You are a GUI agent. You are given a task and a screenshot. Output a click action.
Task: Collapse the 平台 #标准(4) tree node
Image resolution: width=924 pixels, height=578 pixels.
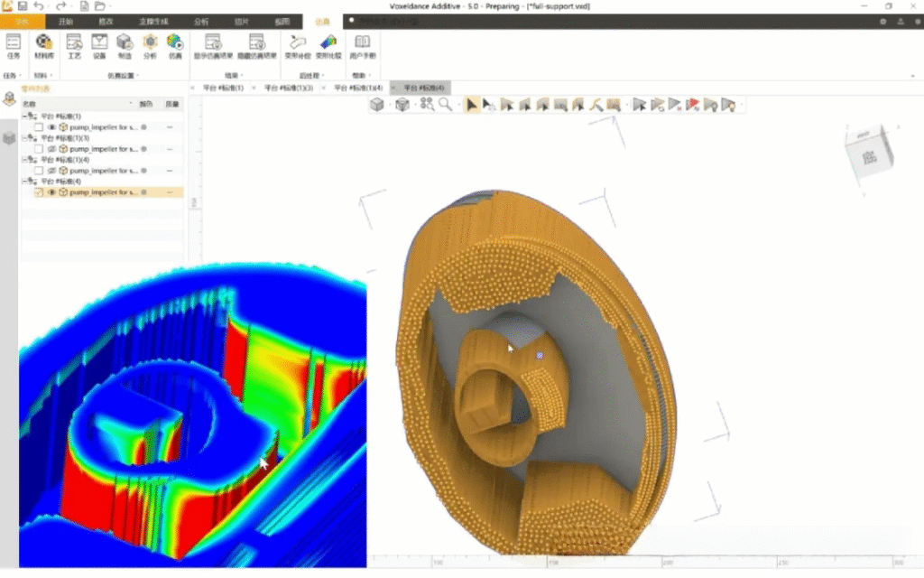coord(25,182)
